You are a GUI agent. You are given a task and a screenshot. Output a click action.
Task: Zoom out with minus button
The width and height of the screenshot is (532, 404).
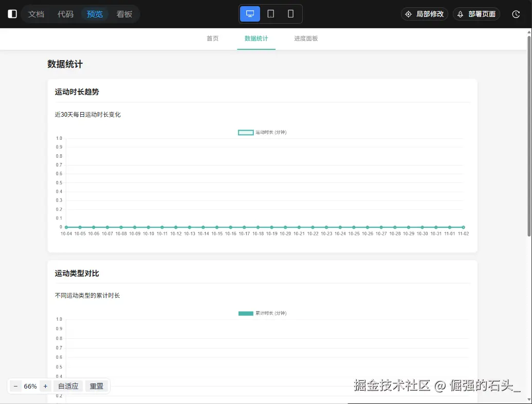click(15, 386)
